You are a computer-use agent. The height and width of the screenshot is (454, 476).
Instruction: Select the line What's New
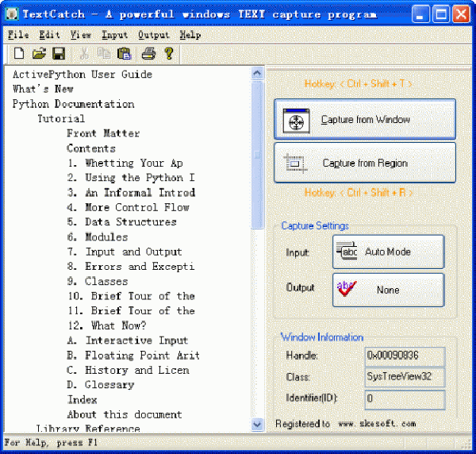point(43,89)
